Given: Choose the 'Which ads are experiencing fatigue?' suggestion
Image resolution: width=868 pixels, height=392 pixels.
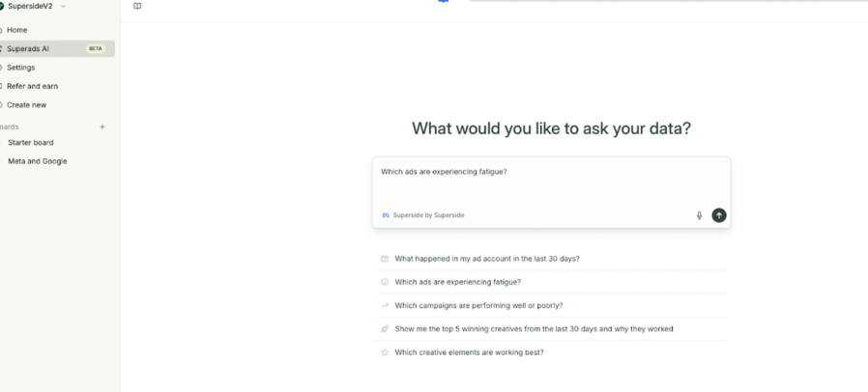Looking at the screenshot, I should click(457, 282).
